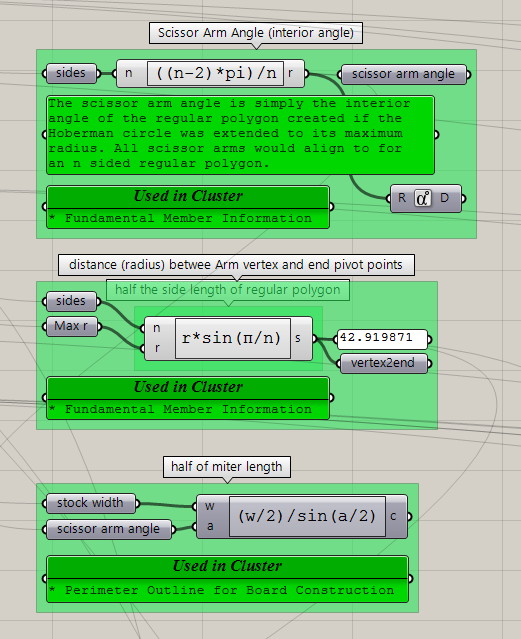Click output 'r' of the ((n-2)*pi)/n component
521x639 pixels.
coord(290,73)
